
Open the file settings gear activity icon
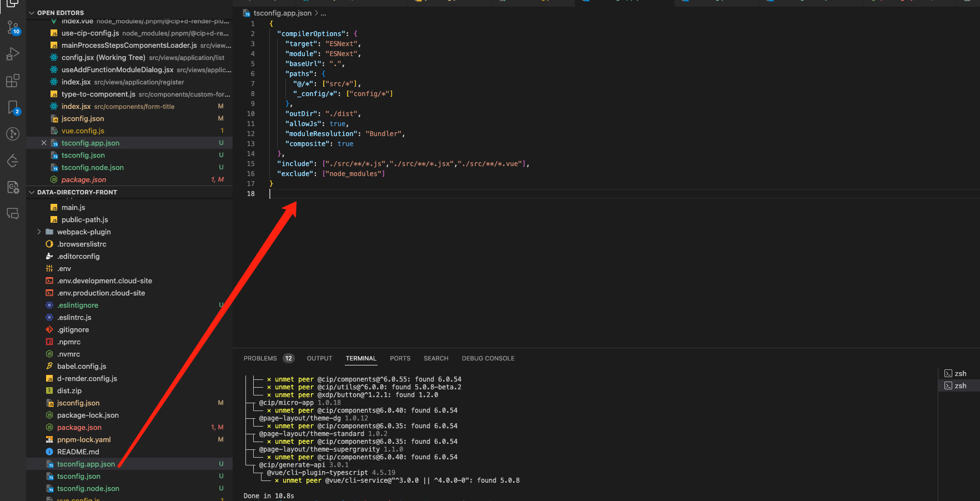12,187
